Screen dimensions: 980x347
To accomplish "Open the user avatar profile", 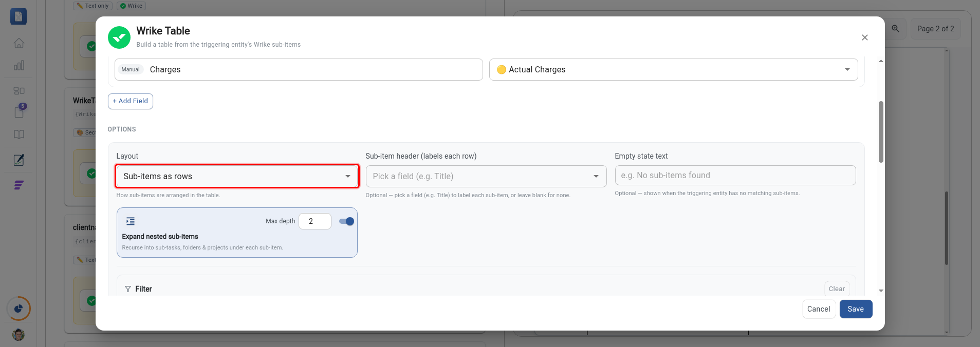I will [19, 335].
